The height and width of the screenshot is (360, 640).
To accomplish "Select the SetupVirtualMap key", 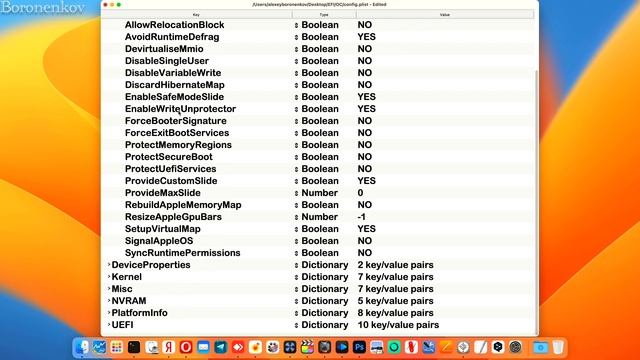I will click(x=162, y=229).
